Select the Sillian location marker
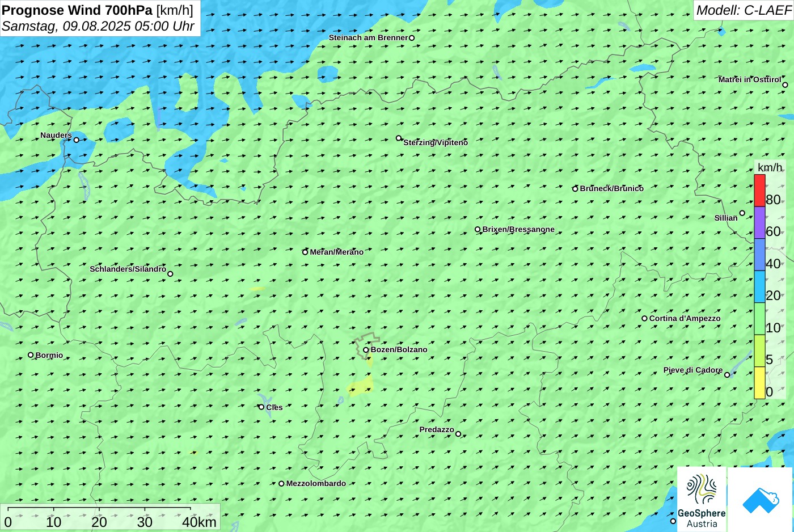Image resolution: width=794 pixels, height=532 pixels. pos(742,213)
